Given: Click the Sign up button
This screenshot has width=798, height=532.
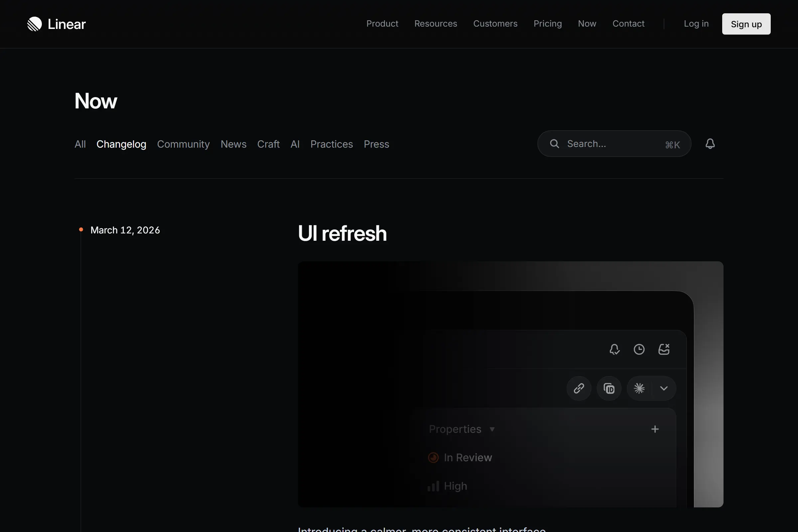Looking at the screenshot, I should pyautogui.click(x=746, y=24).
